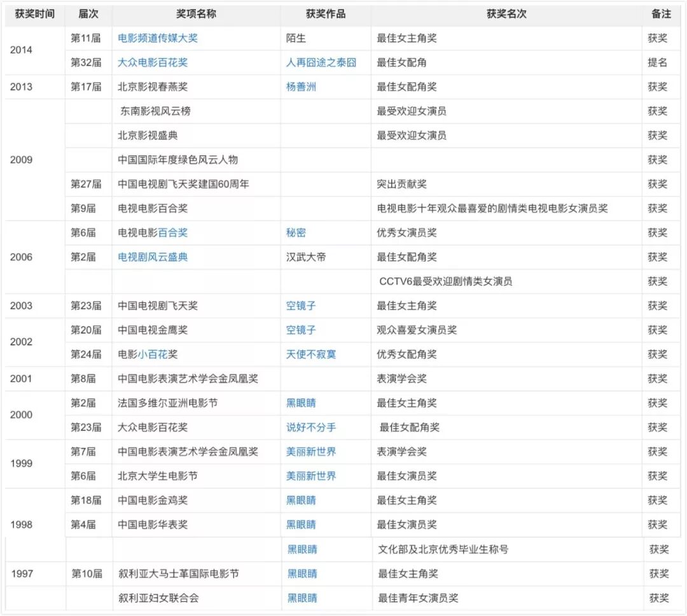
Task: Open the 杨善洲 link
Action: point(301,87)
